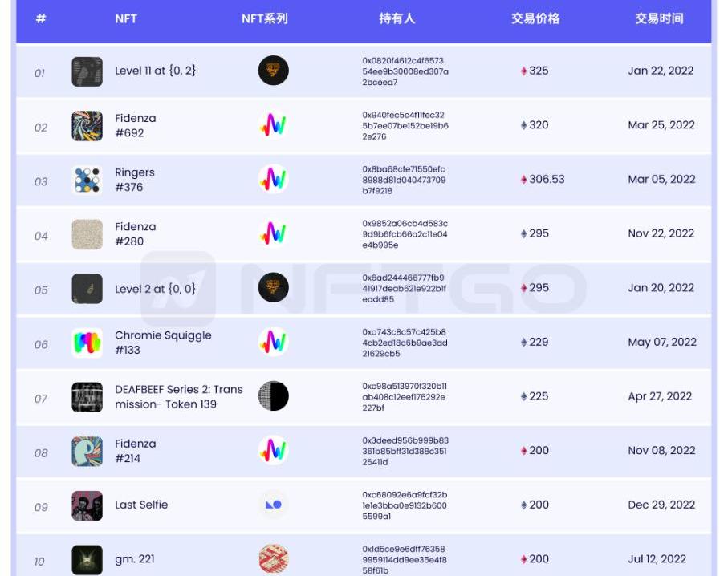
Task: Click the collection icon for Level 2 at {0, 0}
Action: coord(273,288)
